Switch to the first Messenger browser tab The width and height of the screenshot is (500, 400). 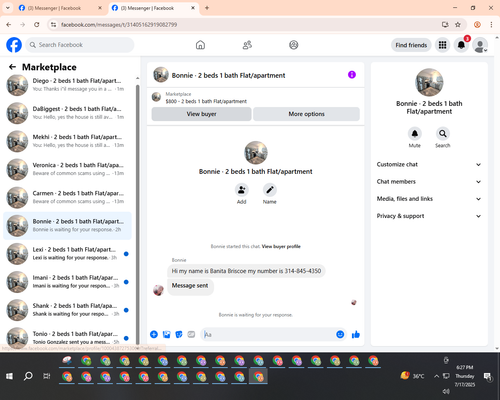(x=60, y=8)
